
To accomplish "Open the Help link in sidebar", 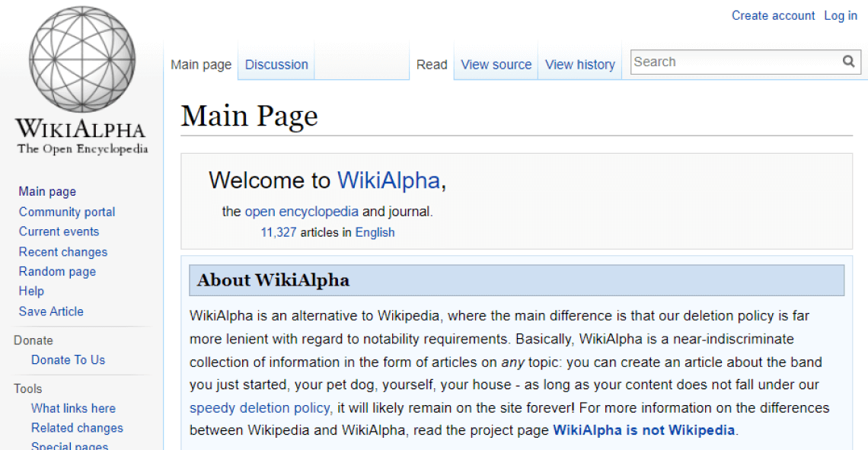I will (31, 291).
